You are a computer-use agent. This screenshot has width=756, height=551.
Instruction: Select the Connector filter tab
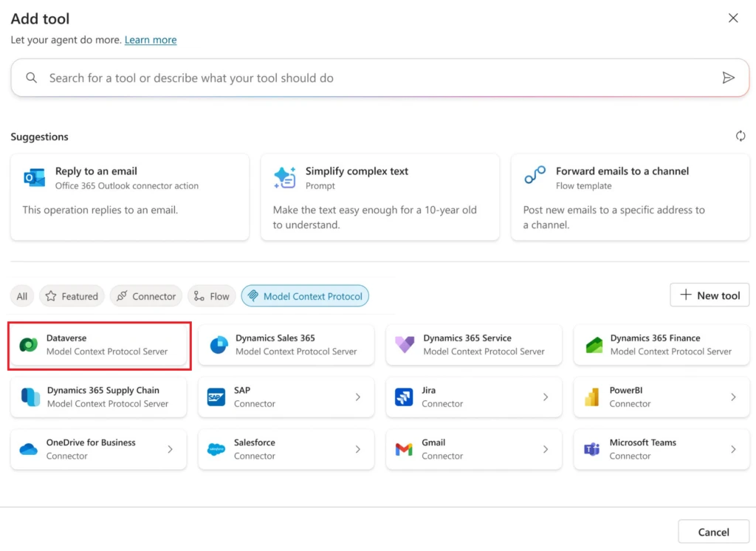(x=146, y=296)
